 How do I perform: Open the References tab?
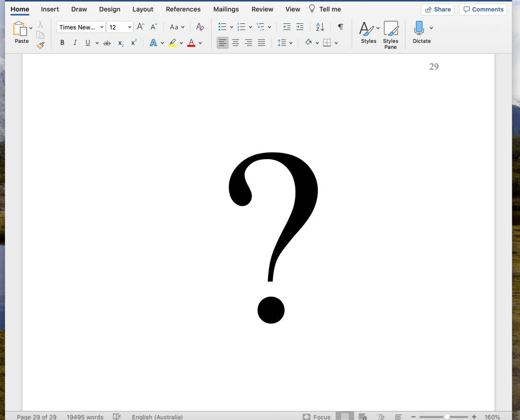pos(183,9)
